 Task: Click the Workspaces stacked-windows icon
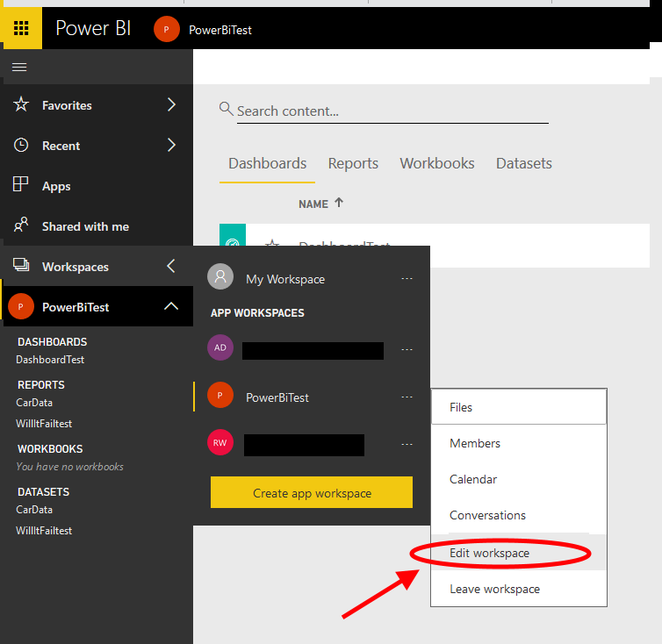(21, 265)
